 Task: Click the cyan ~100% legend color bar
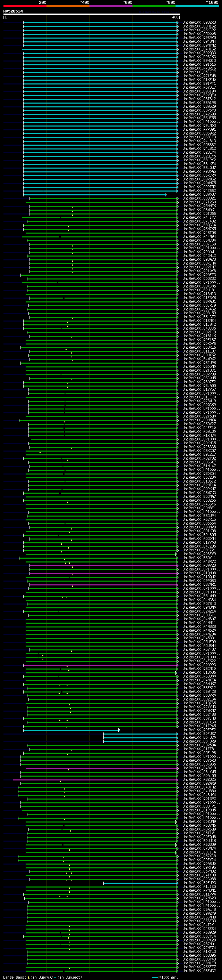pos(197,7)
